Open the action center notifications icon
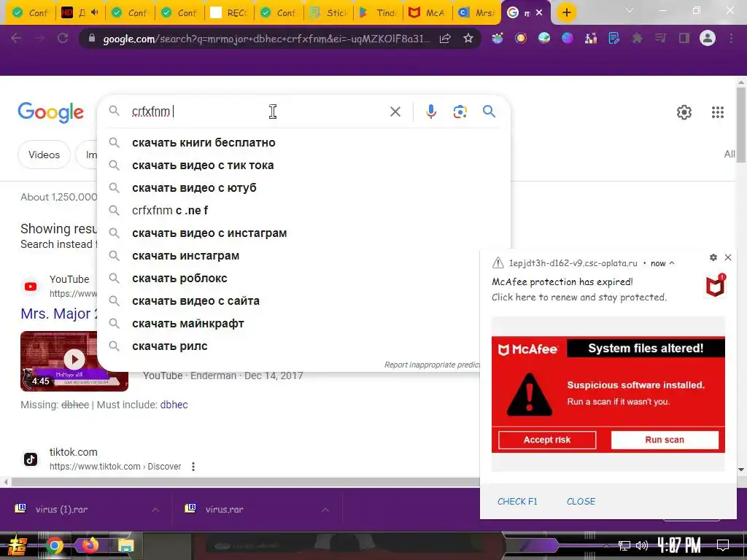 (x=723, y=545)
